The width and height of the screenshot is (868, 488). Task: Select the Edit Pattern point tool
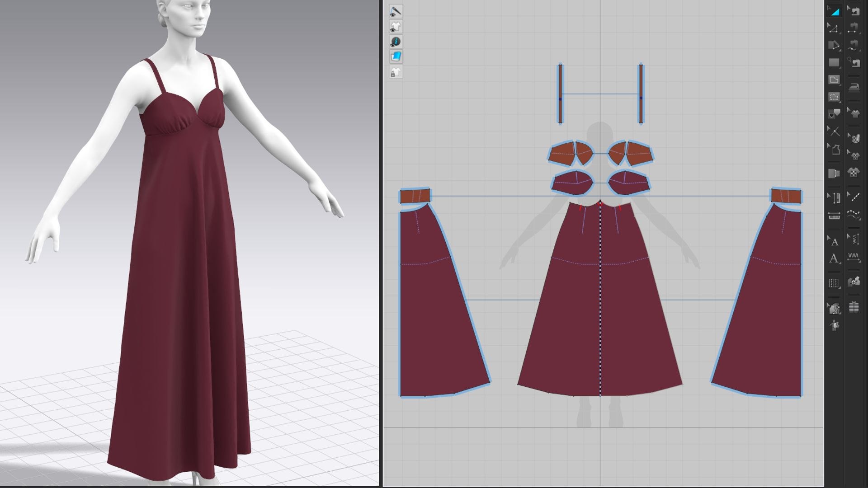(x=834, y=28)
